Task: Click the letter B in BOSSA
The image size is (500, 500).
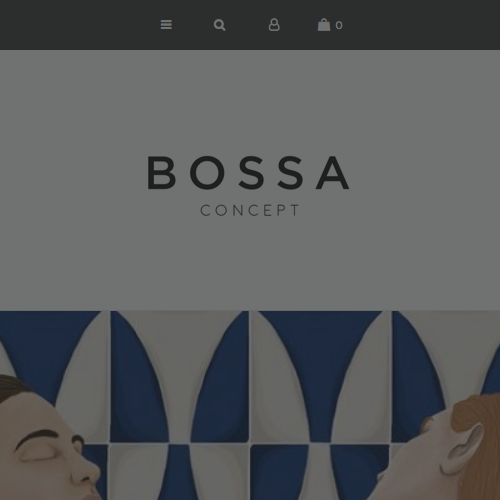Action: [161, 173]
